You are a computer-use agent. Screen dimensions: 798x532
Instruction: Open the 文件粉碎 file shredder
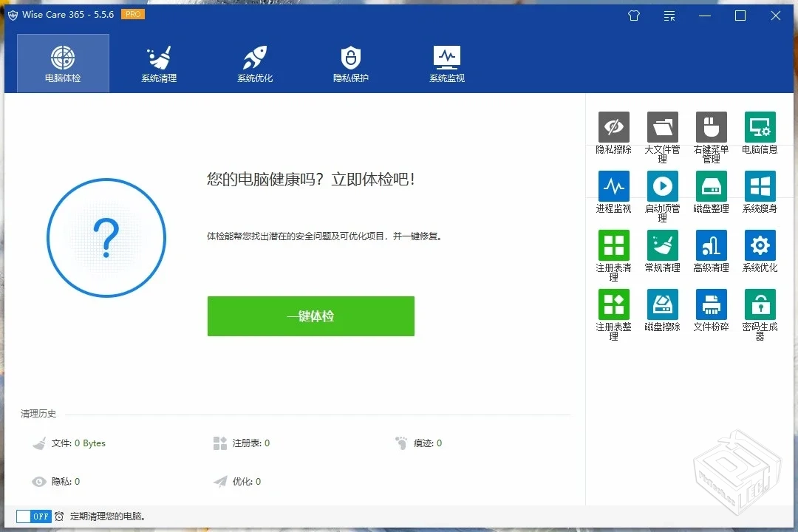tap(710, 303)
